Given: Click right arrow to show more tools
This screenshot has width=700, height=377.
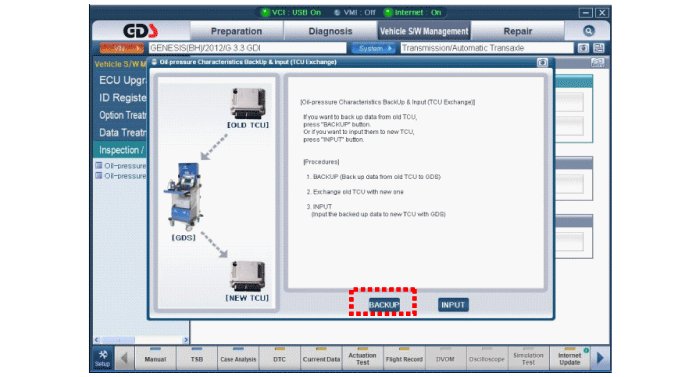Looking at the screenshot, I should [x=600, y=358].
